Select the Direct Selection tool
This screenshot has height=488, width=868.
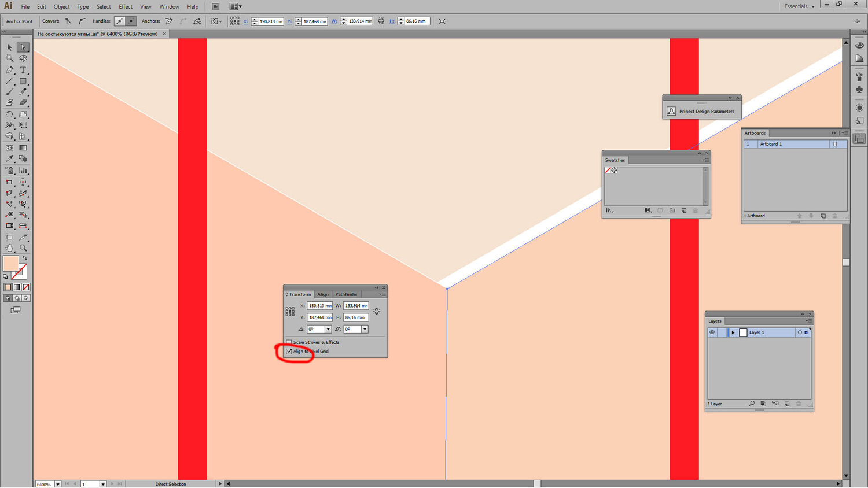click(x=23, y=47)
